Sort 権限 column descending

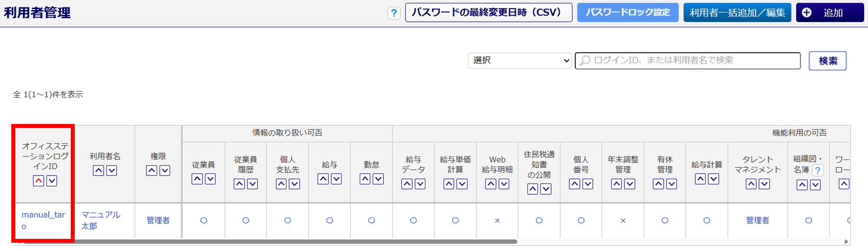165,170
